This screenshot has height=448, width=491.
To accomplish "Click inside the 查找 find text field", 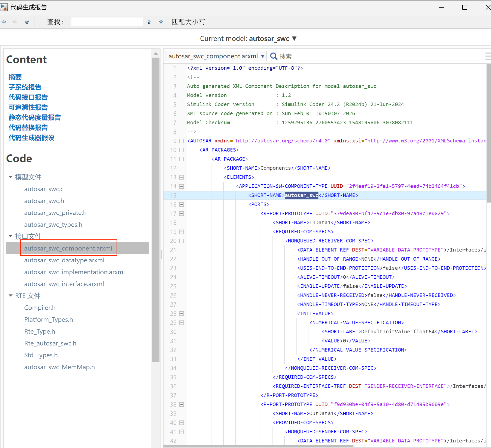I will tap(107, 22).
